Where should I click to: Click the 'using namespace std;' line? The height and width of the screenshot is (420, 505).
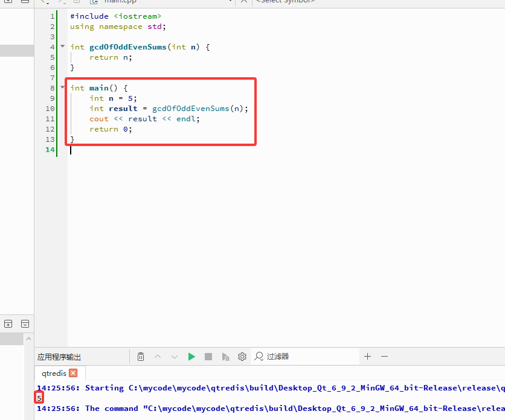118,27
